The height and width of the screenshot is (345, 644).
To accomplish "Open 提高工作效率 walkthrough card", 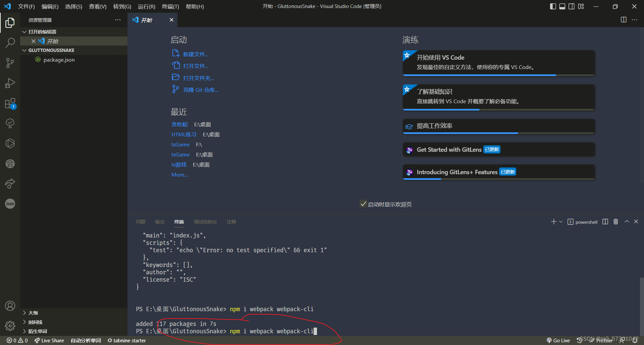I will coord(498,126).
